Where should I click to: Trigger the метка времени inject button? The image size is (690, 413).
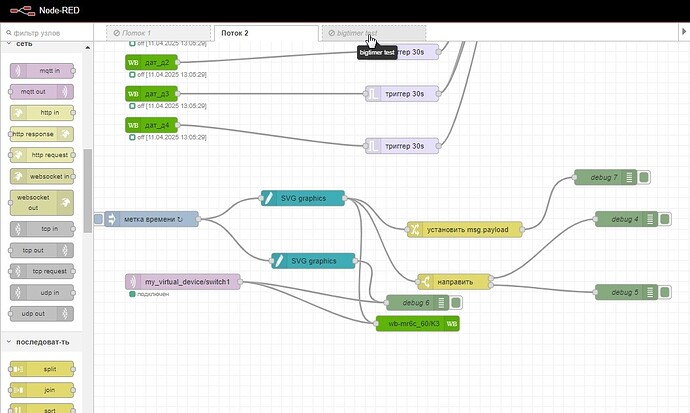click(x=99, y=219)
